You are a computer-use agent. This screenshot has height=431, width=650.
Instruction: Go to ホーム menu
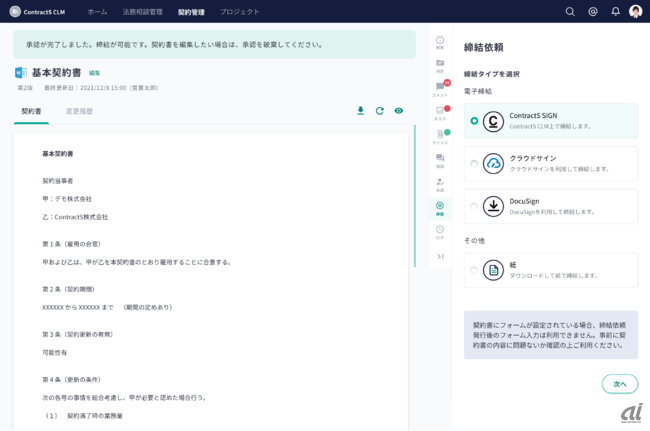coord(97,12)
